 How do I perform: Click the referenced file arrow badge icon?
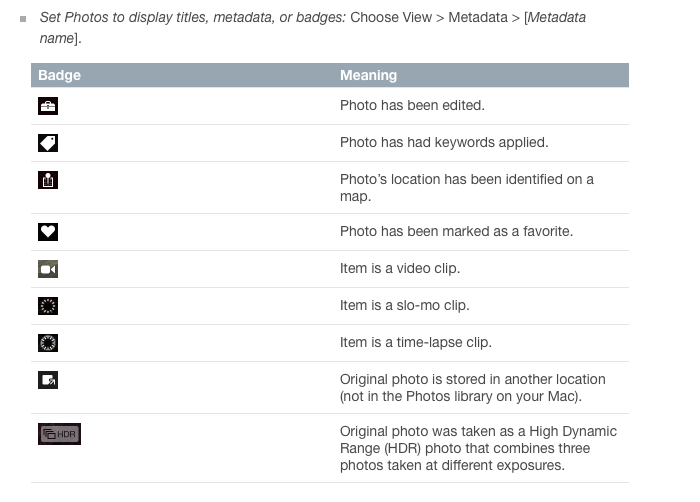pyautogui.click(x=48, y=380)
